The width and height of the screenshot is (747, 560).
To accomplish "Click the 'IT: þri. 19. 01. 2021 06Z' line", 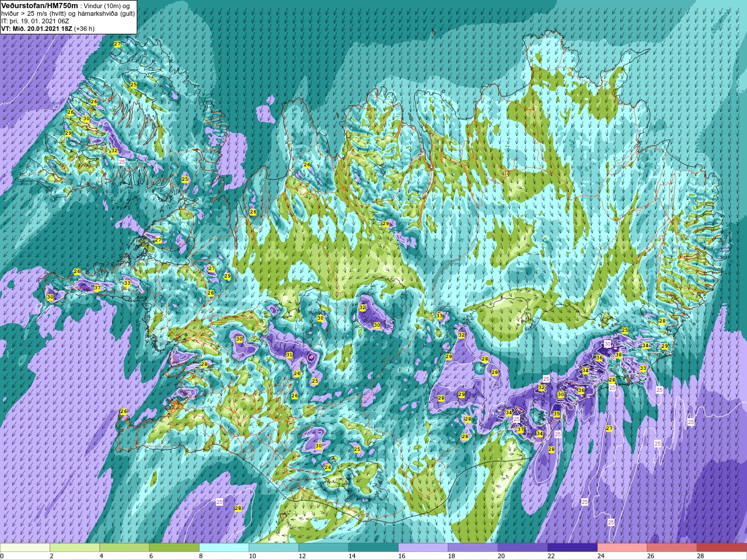I will pyautogui.click(x=35, y=21).
